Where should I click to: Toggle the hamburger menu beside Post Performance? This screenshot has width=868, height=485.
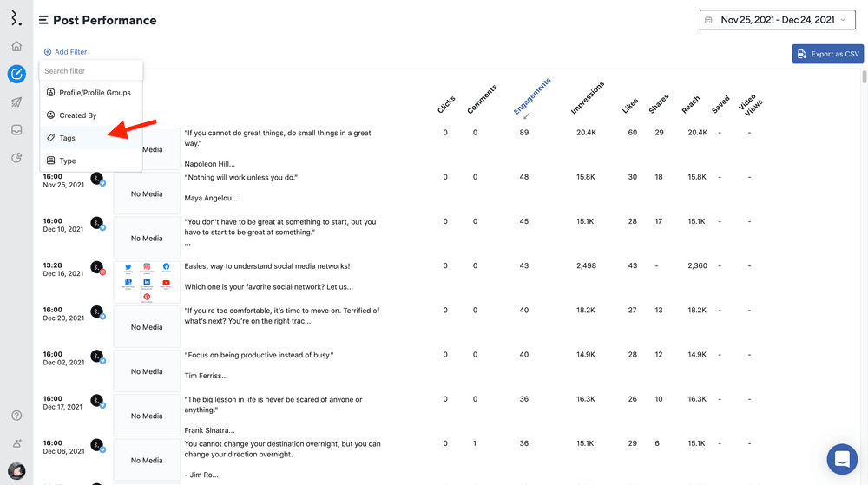click(43, 20)
